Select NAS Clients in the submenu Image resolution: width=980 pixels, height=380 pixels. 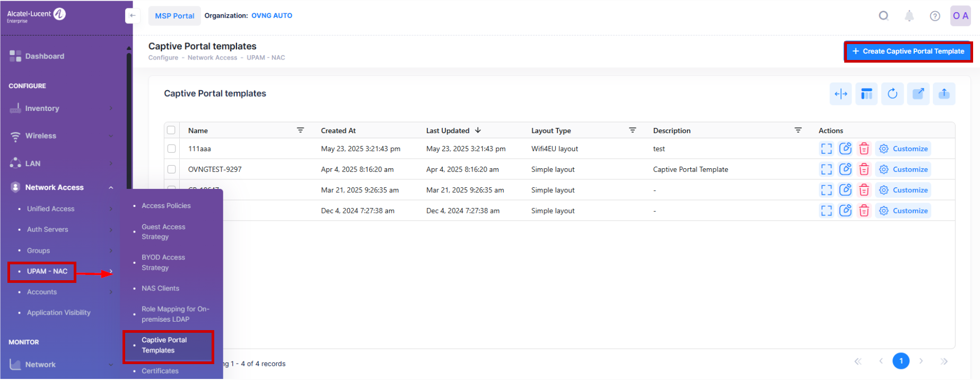tap(160, 288)
